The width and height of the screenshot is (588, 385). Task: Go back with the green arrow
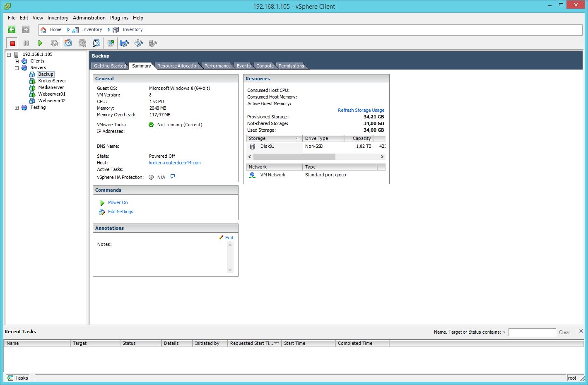click(x=12, y=29)
